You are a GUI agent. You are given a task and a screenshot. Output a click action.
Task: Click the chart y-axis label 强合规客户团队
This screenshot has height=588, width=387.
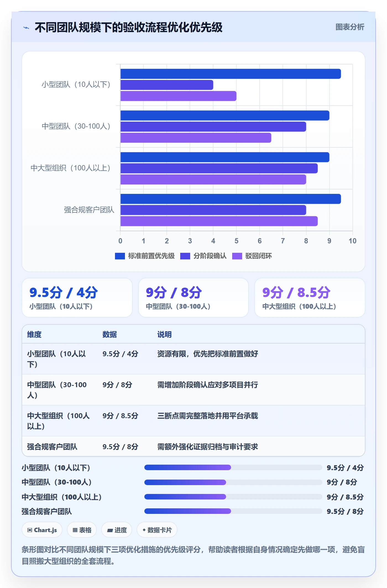(x=89, y=210)
